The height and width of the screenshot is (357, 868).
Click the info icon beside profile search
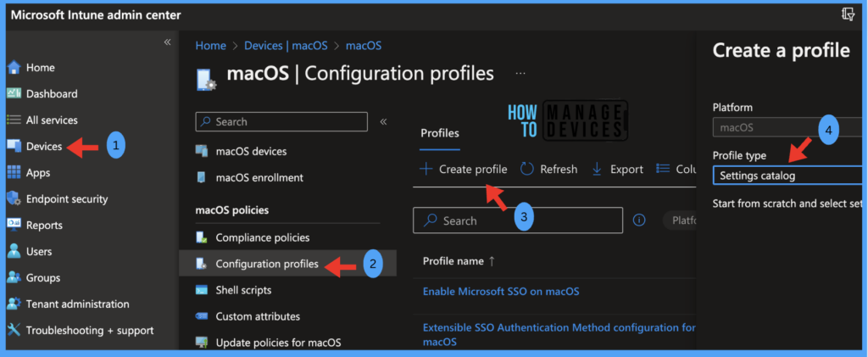pyautogui.click(x=639, y=220)
